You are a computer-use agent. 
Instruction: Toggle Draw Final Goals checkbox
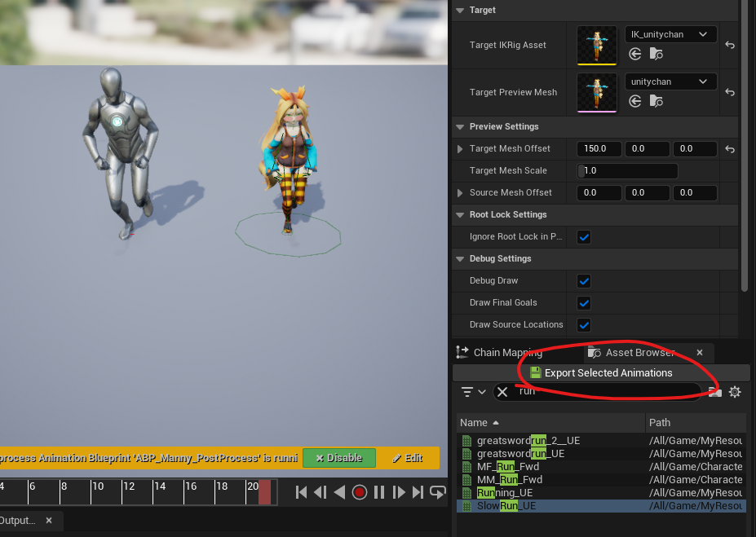(584, 303)
